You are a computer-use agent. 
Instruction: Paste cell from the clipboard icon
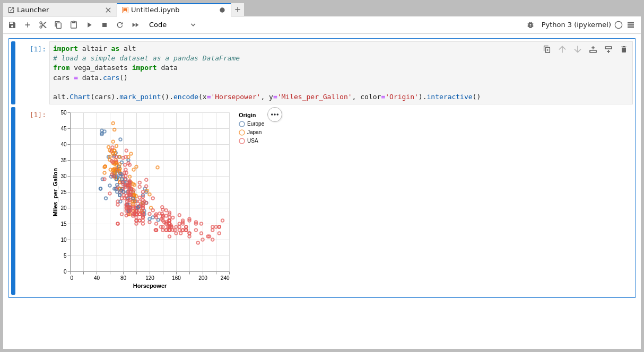point(74,25)
